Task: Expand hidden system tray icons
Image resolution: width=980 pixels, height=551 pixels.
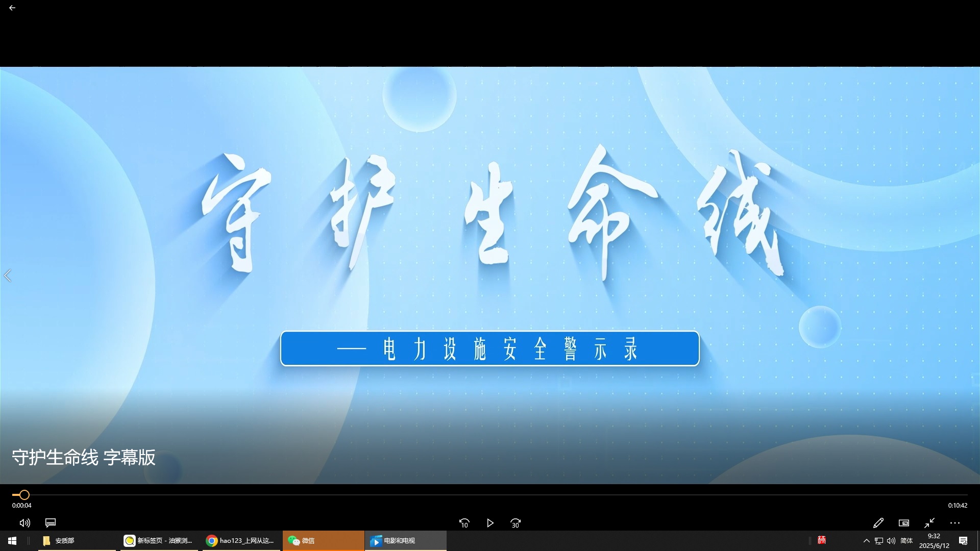Action: [866, 540]
